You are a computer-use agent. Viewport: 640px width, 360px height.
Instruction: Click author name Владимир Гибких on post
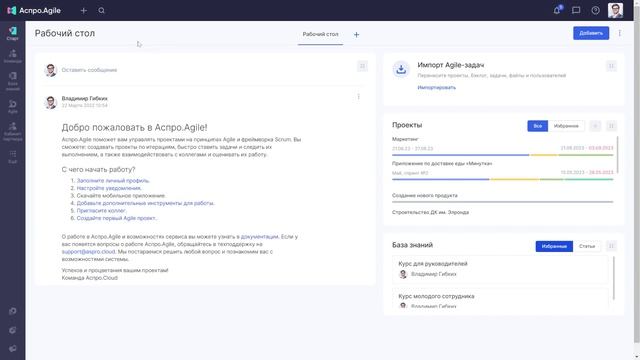tap(84, 98)
